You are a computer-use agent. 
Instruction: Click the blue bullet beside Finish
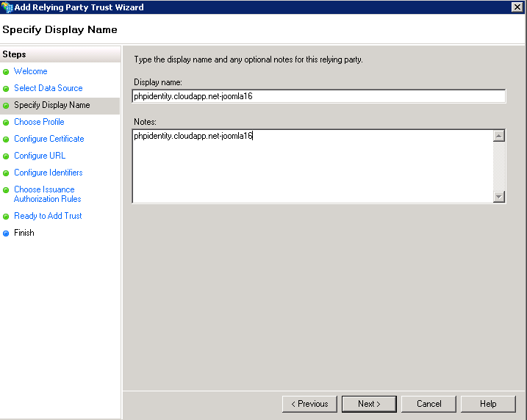(x=6, y=233)
